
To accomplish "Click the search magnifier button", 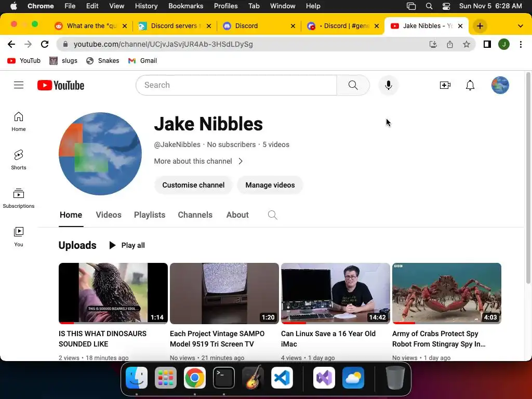I will pyautogui.click(x=353, y=85).
